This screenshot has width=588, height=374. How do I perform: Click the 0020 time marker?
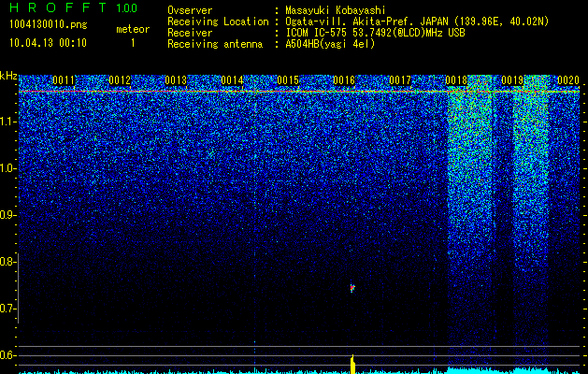tap(568, 80)
